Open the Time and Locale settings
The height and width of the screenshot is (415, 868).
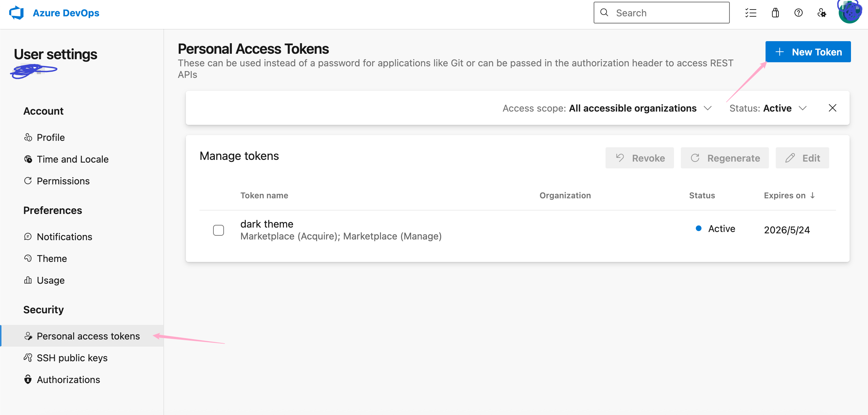[73, 159]
